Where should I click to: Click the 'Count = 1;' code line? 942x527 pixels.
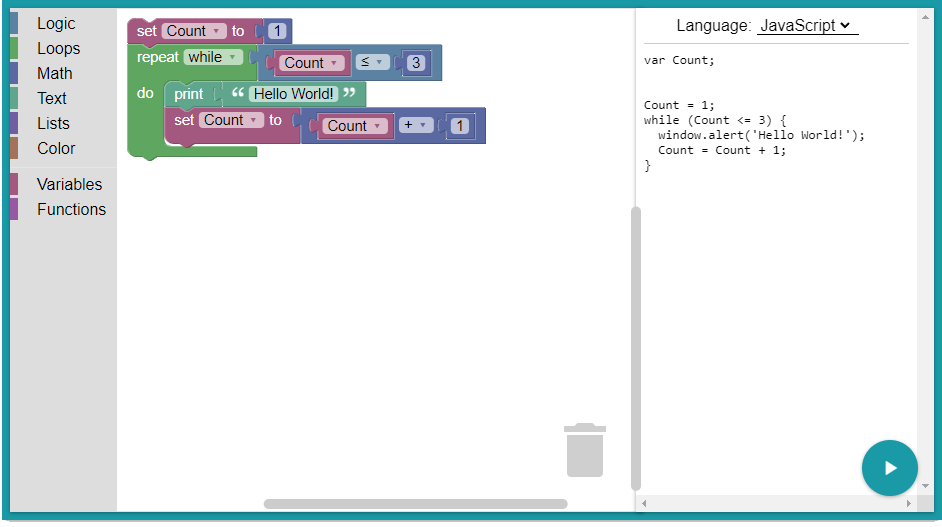coord(679,105)
